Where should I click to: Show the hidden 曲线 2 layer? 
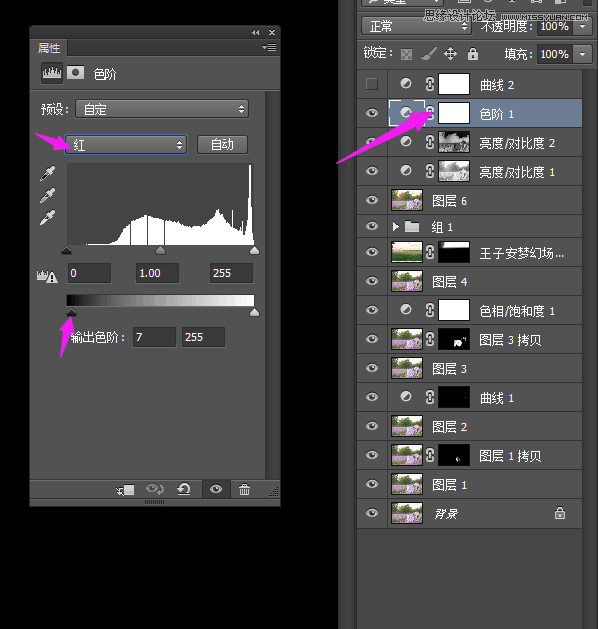click(x=372, y=84)
